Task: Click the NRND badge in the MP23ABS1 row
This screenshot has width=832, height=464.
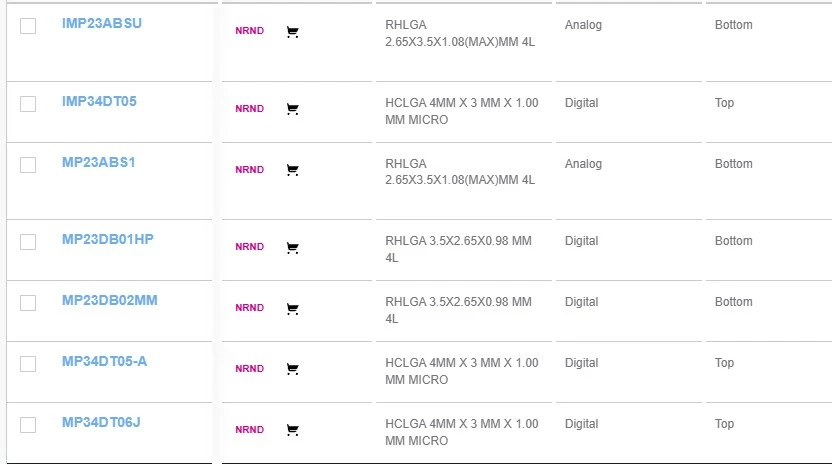Action: pyautogui.click(x=249, y=170)
